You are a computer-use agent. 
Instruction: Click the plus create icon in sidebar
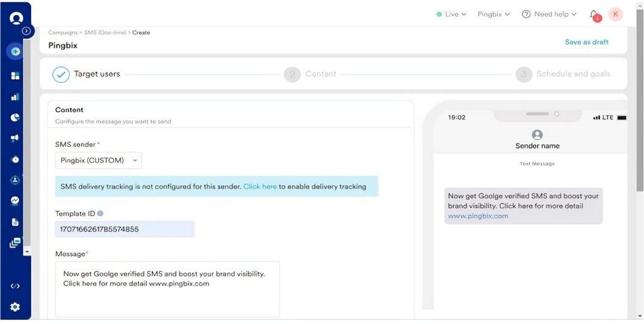[15, 52]
